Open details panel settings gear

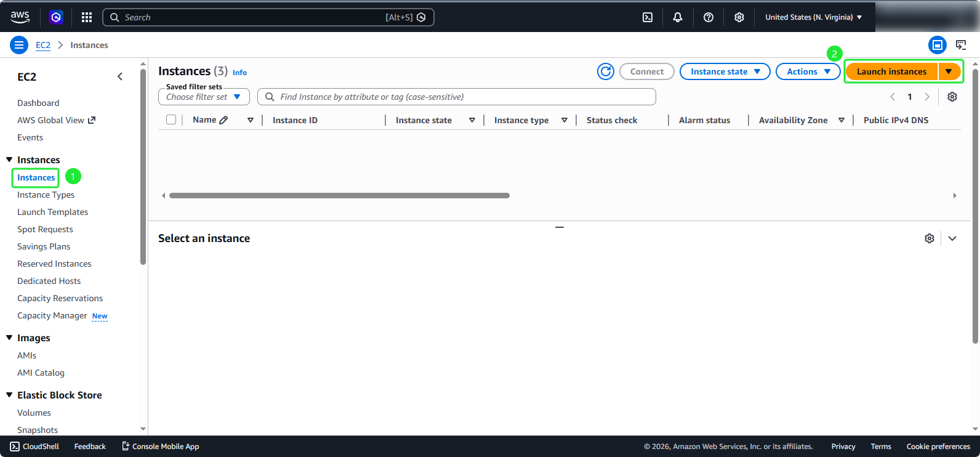pyautogui.click(x=930, y=238)
